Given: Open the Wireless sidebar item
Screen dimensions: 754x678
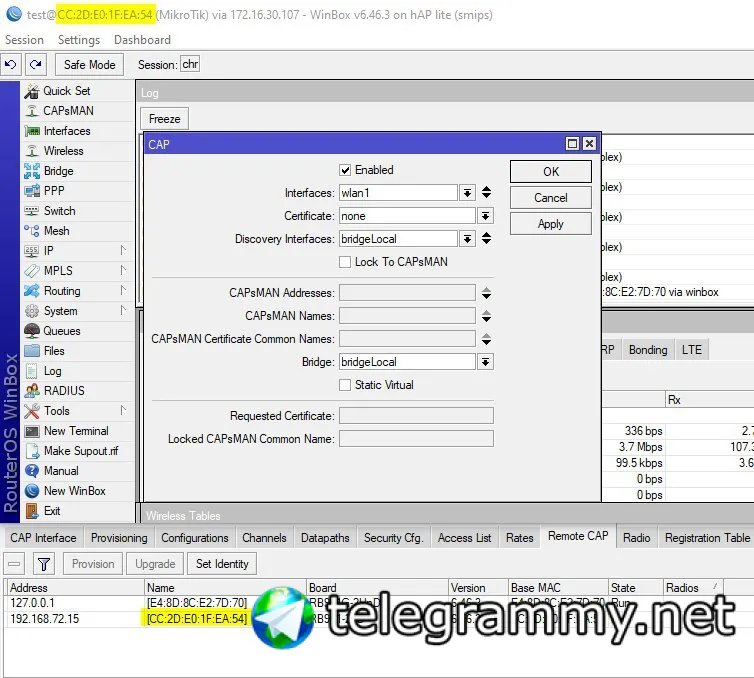Looking at the screenshot, I should click(63, 151).
